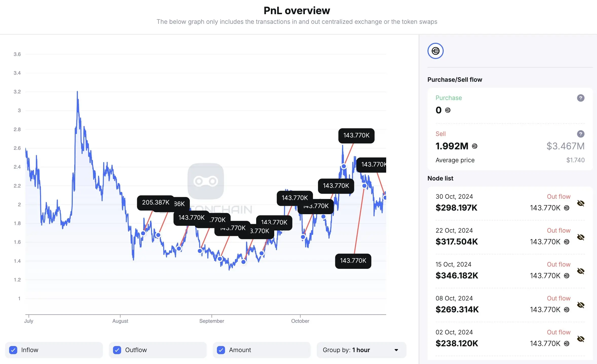Hide the 30 Oct, 2024 out flow node

click(x=581, y=203)
